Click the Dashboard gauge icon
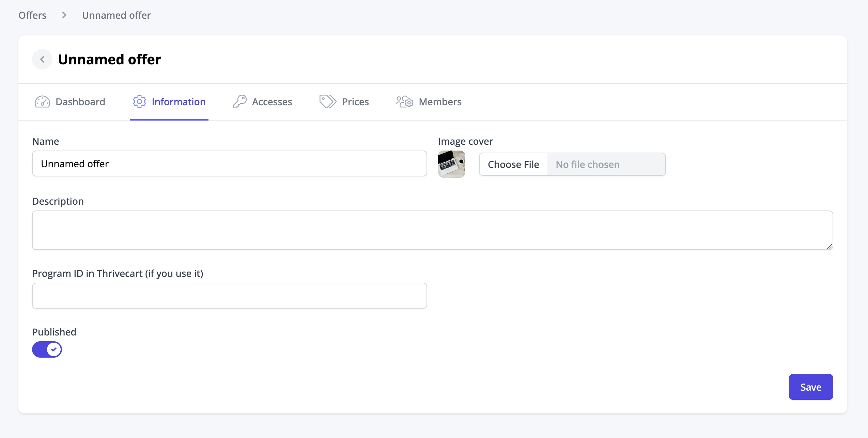Image resolution: width=868 pixels, height=438 pixels. pos(42,102)
